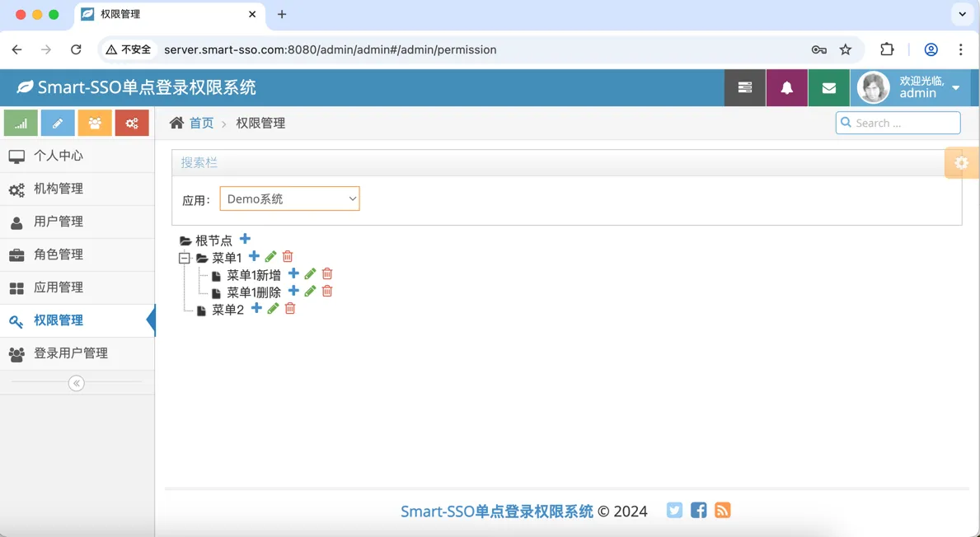Click the red gears shortcut icon
Image resolution: width=980 pixels, height=537 pixels.
tap(131, 122)
